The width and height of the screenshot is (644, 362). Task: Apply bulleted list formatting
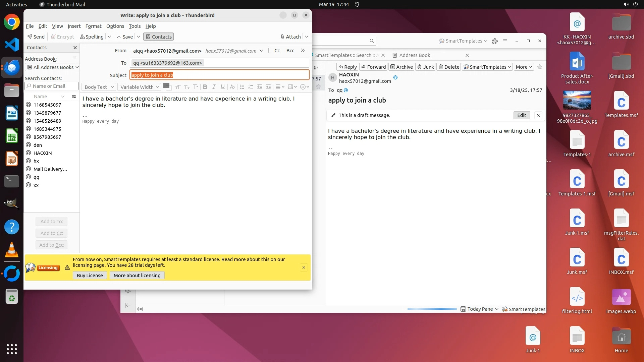[x=242, y=87]
